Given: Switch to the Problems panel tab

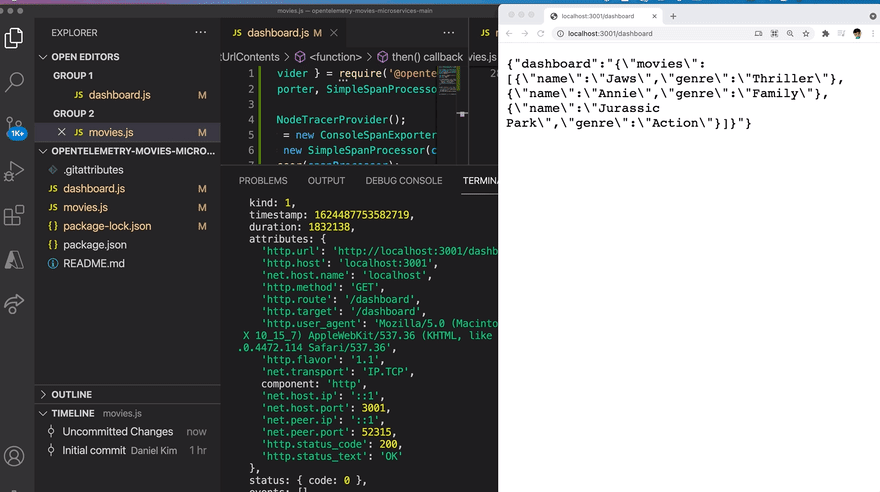Looking at the screenshot, I should coord(263,181).
